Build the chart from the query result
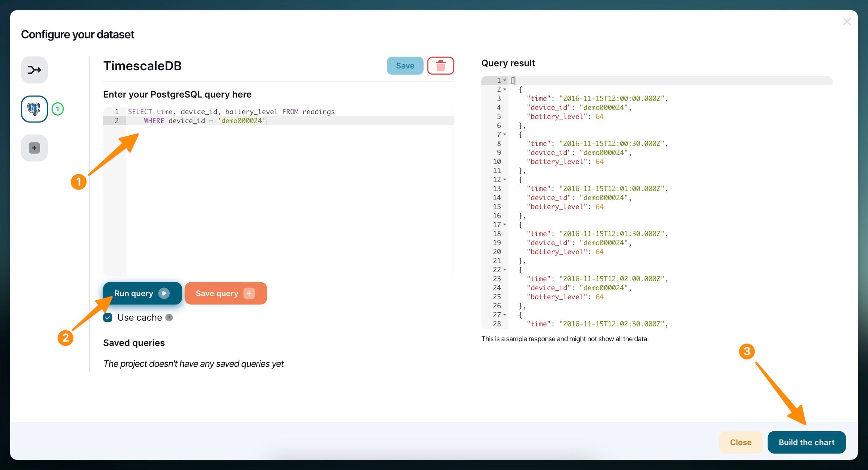Screen dimensions: 868x470 806,442
